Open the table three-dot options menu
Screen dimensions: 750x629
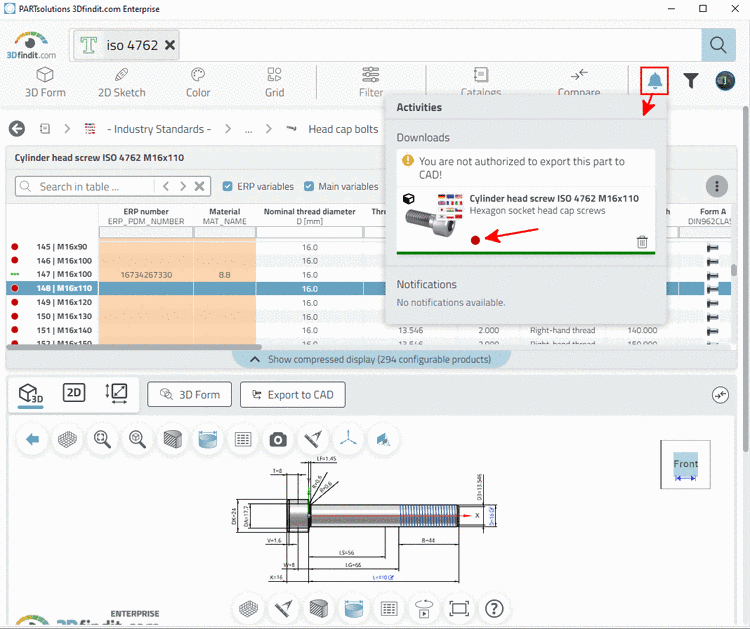click(x=717, y=186)
